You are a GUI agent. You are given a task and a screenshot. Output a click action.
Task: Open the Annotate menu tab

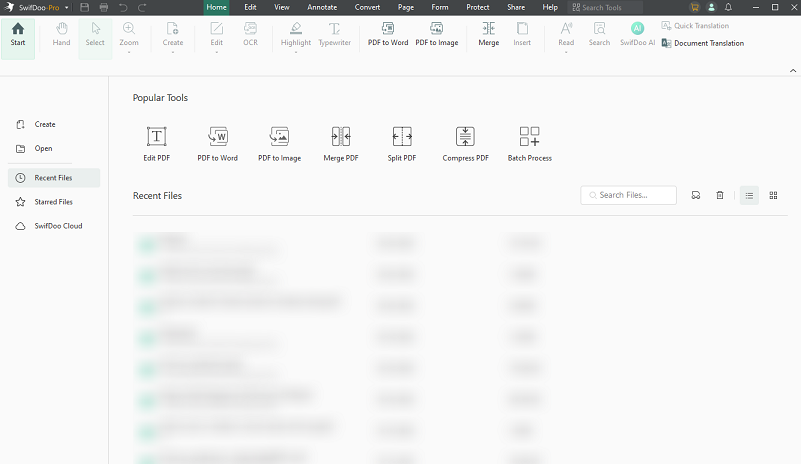322,7
